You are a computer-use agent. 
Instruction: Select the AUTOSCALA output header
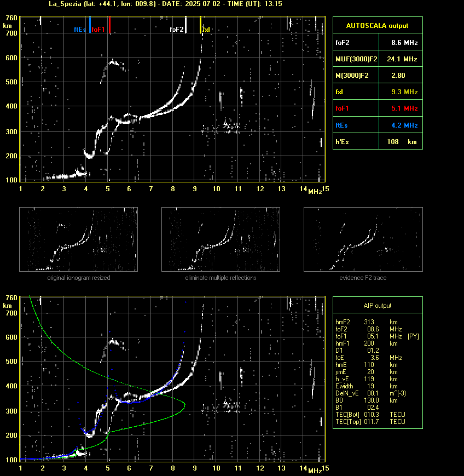click(x=377, y=26)
